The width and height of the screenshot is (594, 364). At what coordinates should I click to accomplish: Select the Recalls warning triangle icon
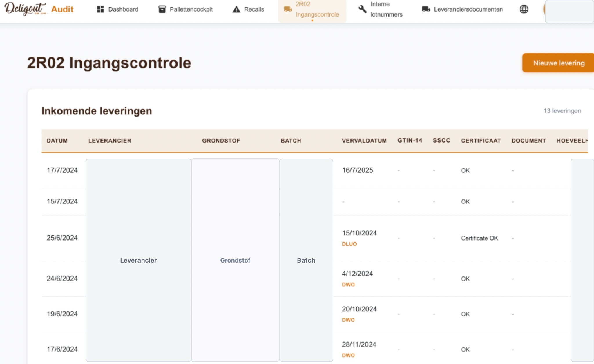pos(236,9)
